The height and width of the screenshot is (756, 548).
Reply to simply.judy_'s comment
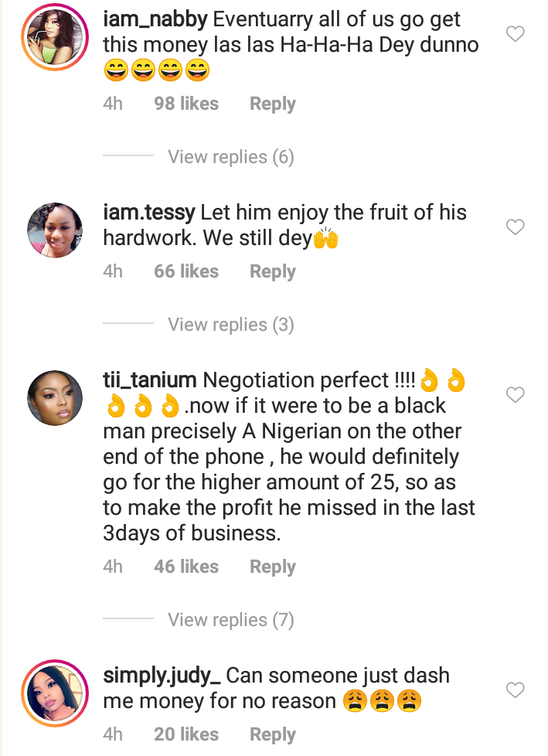coord(272,734)
